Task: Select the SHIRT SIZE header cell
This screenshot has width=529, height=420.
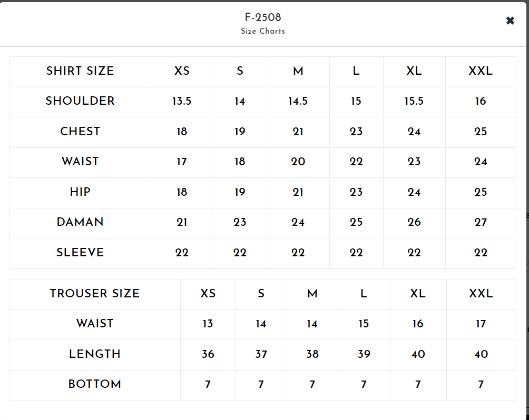Action: point(80,71)
